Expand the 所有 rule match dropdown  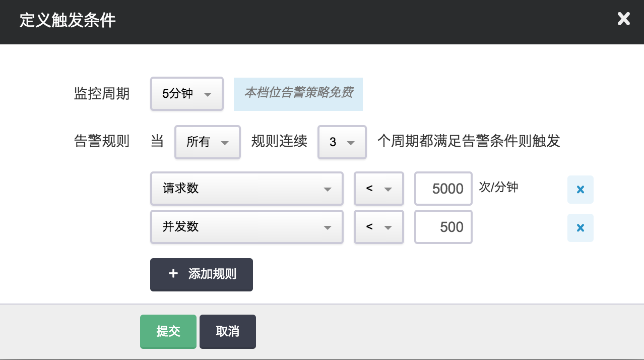pos(207,142)
